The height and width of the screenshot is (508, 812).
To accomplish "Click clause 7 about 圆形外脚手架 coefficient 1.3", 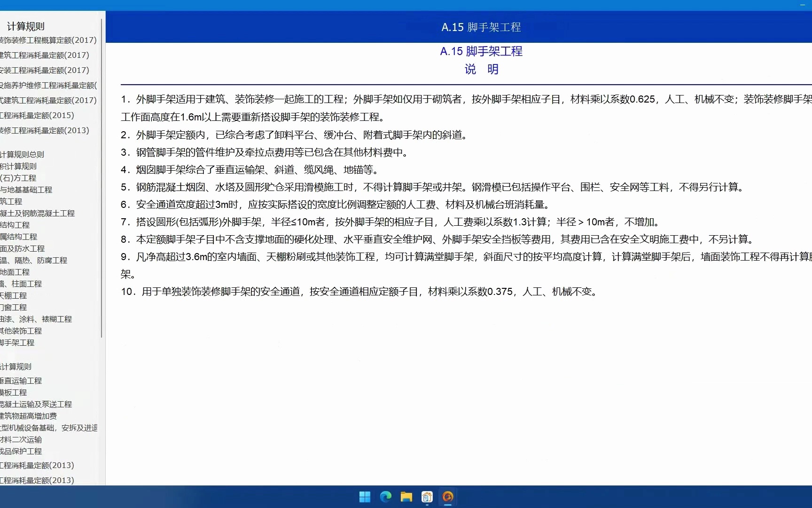I will pyautogui.click(x=391, y=222).
